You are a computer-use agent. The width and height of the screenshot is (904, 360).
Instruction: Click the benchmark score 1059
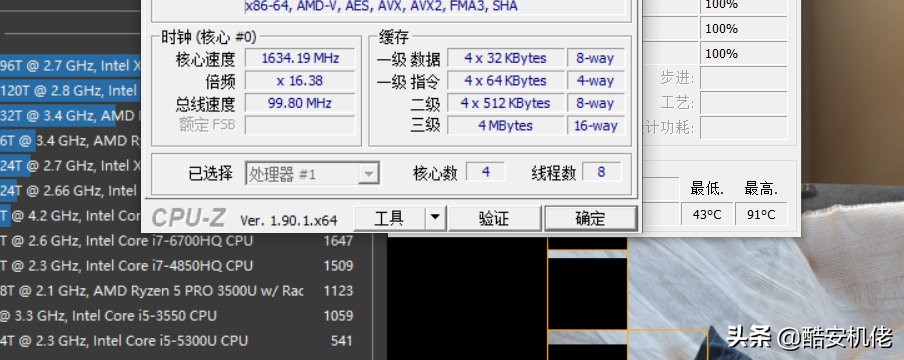(338, 316)
